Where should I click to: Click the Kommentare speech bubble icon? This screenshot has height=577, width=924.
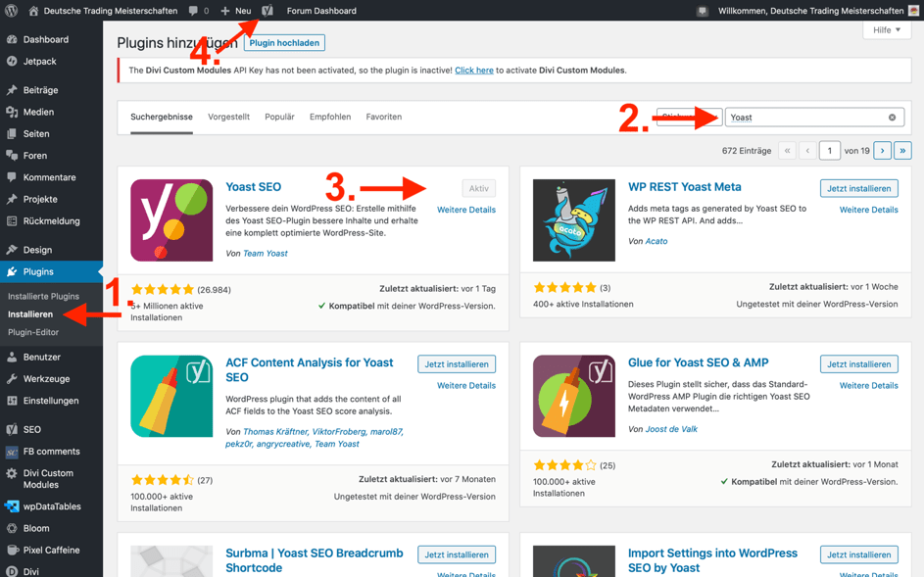point(12,177)
